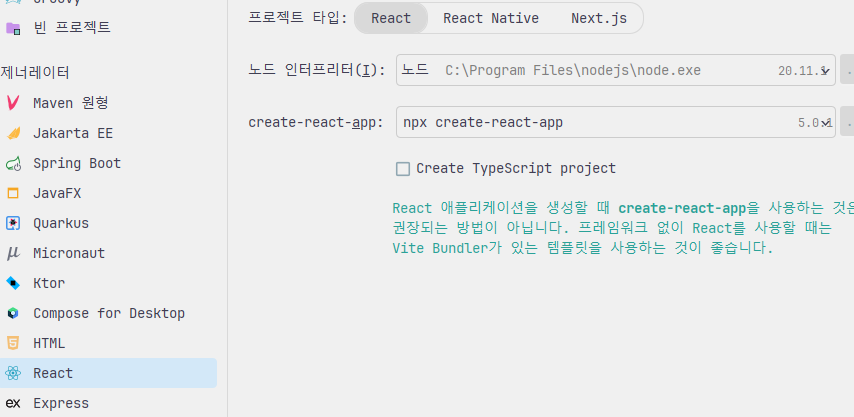This screenshot has width=854, height=417.
Task: Open the node interpreter dropdown arrow
Action: coord(825,71)
